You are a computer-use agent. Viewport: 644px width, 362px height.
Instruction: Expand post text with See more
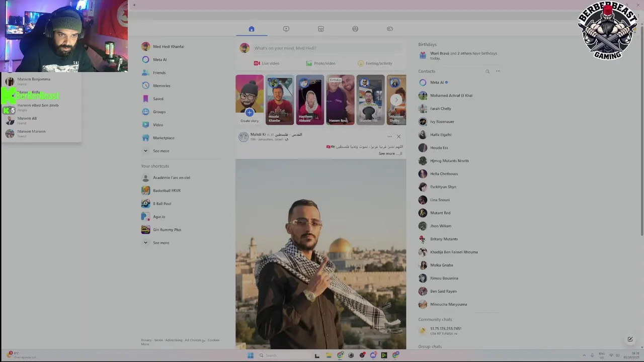pos(387,153)
